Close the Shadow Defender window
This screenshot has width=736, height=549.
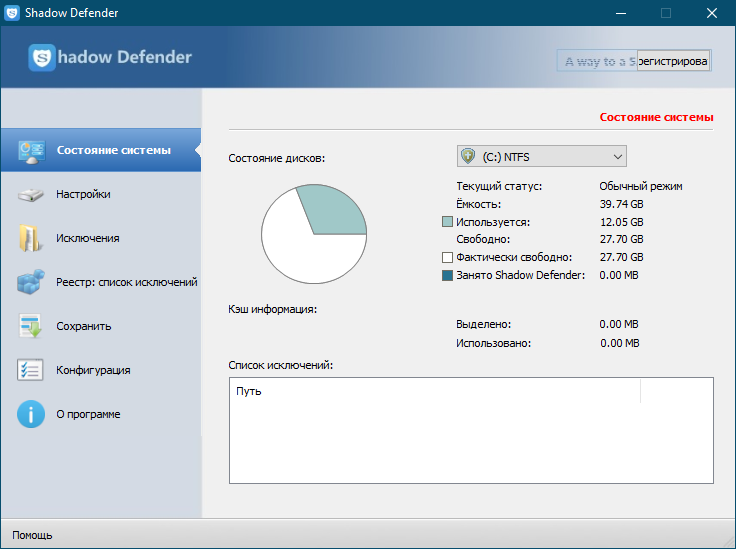pos(712,13)
